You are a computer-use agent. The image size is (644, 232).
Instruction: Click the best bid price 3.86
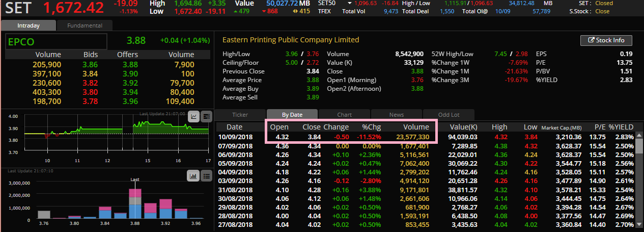[x=90, y=64]
